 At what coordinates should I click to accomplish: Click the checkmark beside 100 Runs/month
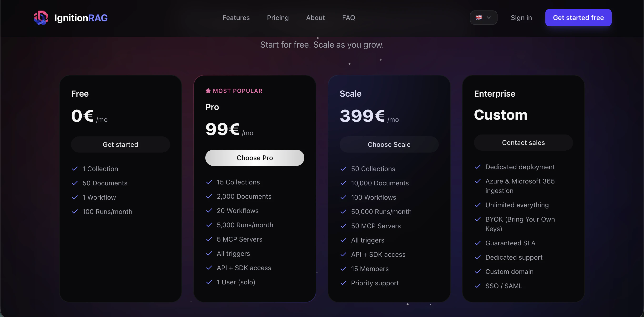click(x=75, y=212)
